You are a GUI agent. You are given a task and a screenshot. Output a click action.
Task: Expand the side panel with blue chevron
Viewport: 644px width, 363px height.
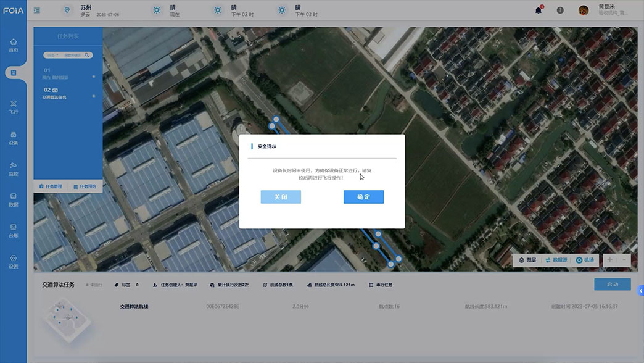[x=640, y=291]
